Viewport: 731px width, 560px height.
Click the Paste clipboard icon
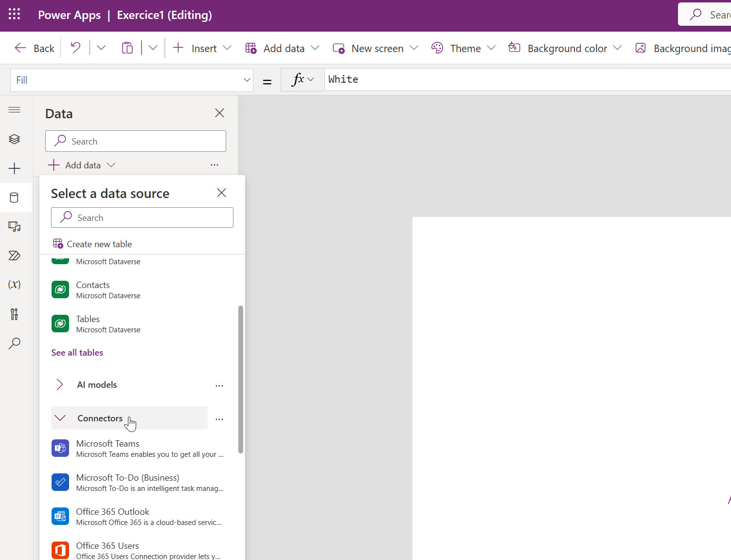click(127, 48)
